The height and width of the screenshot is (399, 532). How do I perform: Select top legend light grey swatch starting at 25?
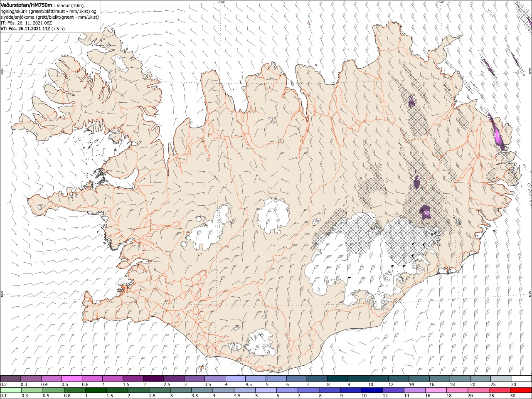click(x=501, y=379)
